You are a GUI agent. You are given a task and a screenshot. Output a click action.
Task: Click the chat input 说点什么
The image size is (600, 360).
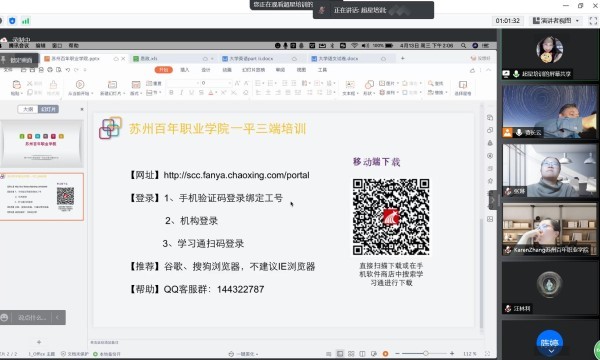pyautogui.click(x=32, y=318)
